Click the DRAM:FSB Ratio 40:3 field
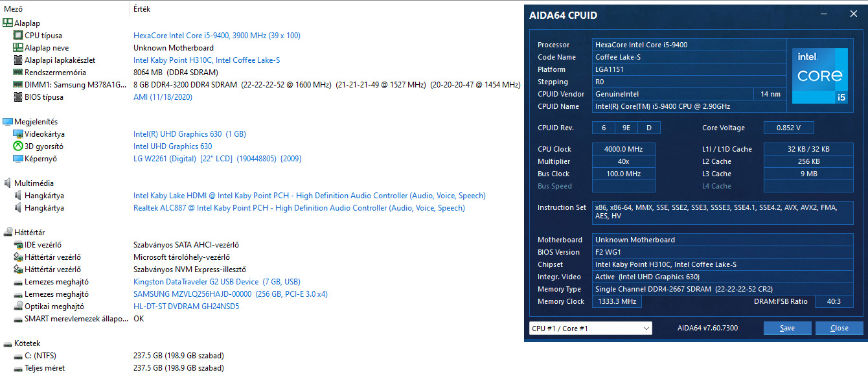Viewport: 868px width, 381px height. click(834, 301)
